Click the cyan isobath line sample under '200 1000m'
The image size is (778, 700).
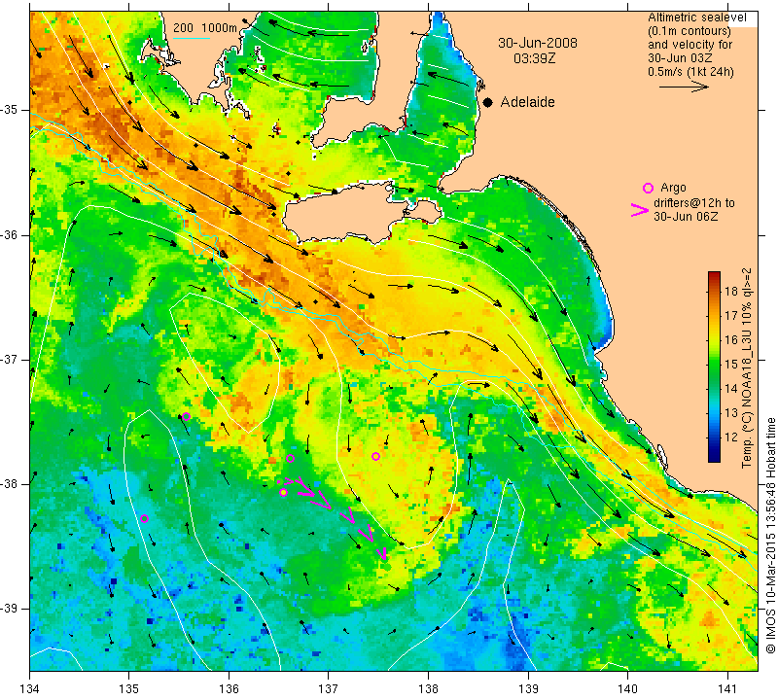pyautogui.click(x=191, y=38)
